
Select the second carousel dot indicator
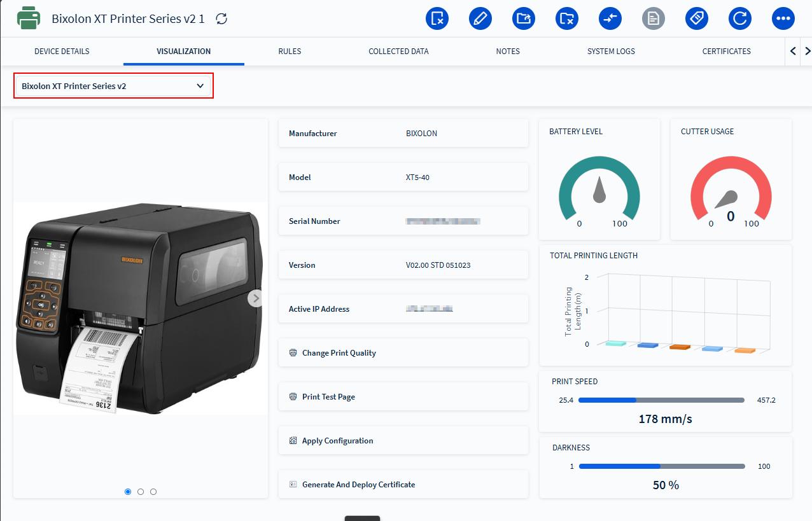coord(141,492)
